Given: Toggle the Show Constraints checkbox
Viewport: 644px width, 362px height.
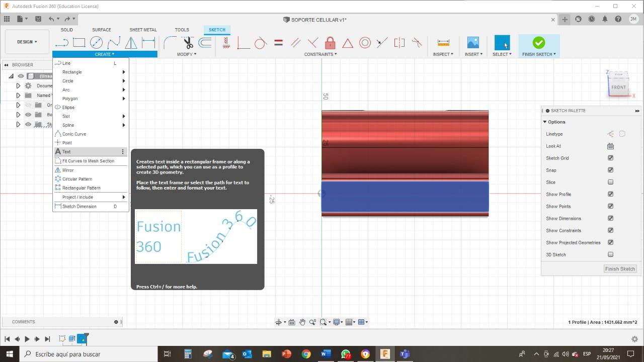Looking at the screenshot, I should [610, 230].
